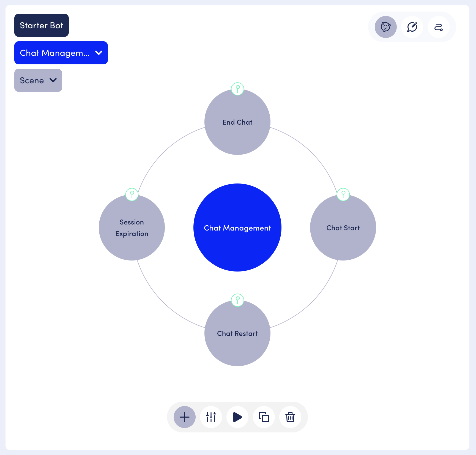
Task: Click the central Chat Management circle
Action: click(237, 227)
